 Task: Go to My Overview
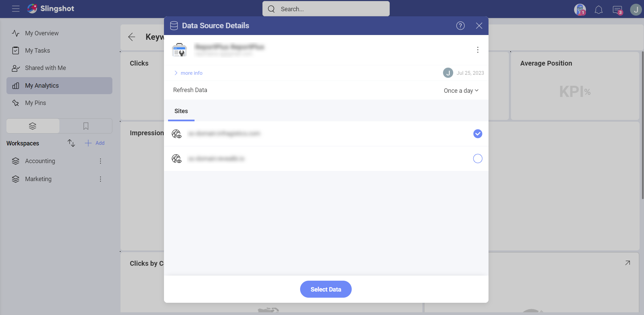click(x=59, y=33)
